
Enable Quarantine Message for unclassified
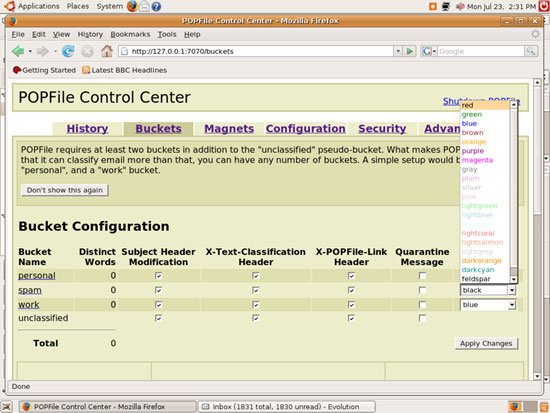click(x=422, y=318)
